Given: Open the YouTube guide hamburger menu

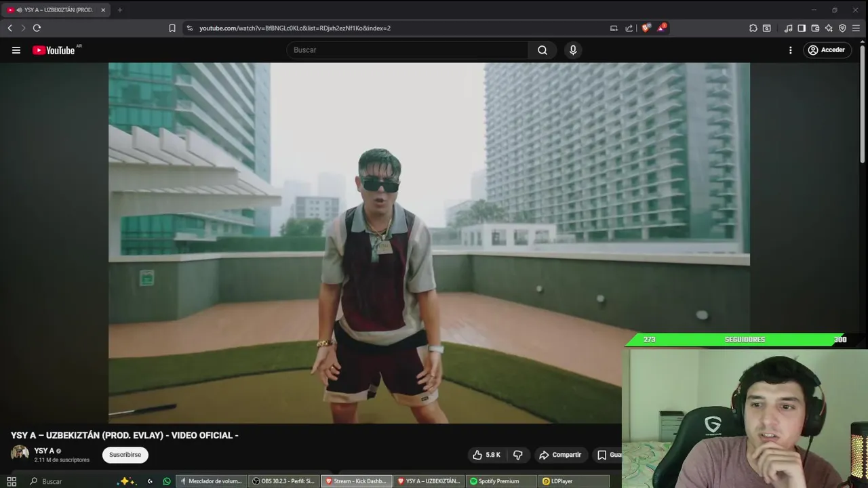Looking at the screenshot, I should pos(16,50).
